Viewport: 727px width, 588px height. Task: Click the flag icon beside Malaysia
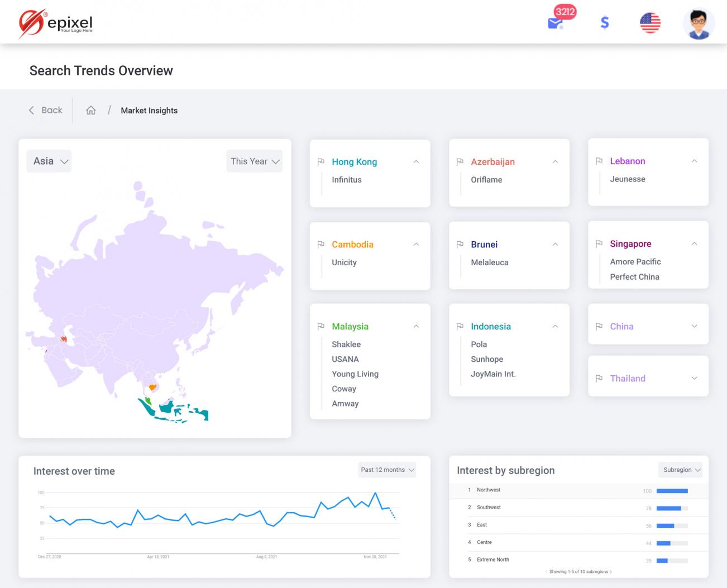pyautogui.click(x=321, y=327)
